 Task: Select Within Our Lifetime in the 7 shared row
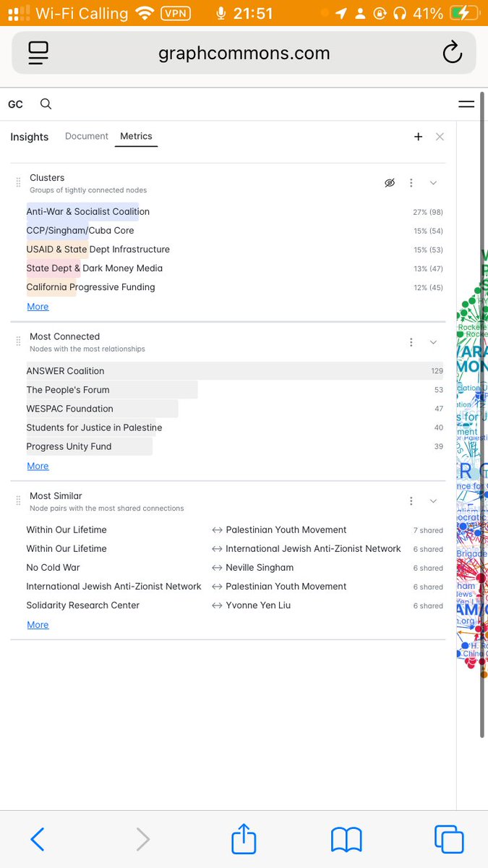click(x=67, y=530)
